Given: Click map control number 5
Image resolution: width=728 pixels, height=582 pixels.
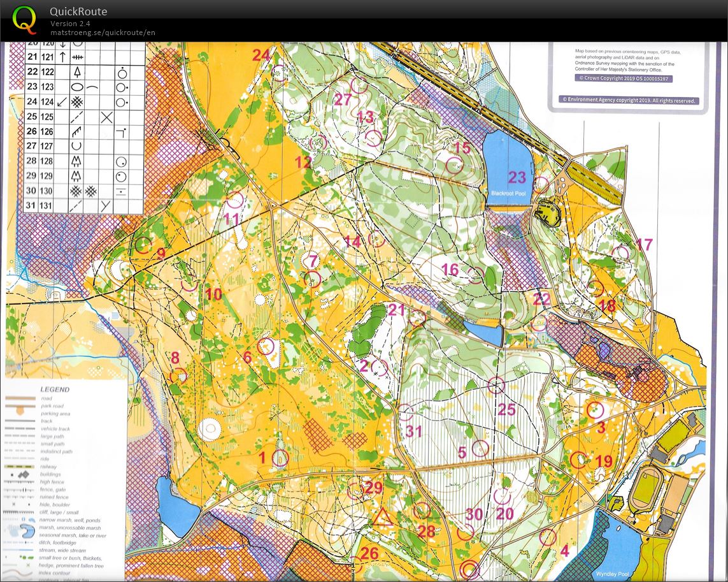Looking at the screenshot, I should point(462,452).
